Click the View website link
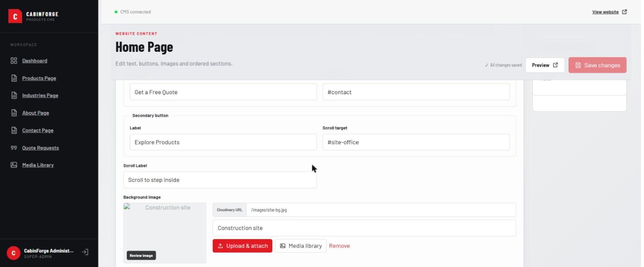 point(605,12)
